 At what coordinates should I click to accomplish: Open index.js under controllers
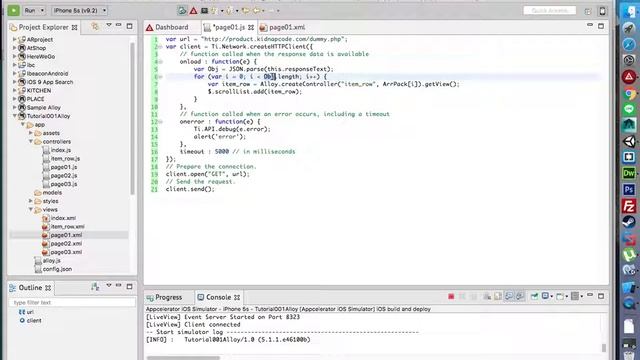click(60, 150)
